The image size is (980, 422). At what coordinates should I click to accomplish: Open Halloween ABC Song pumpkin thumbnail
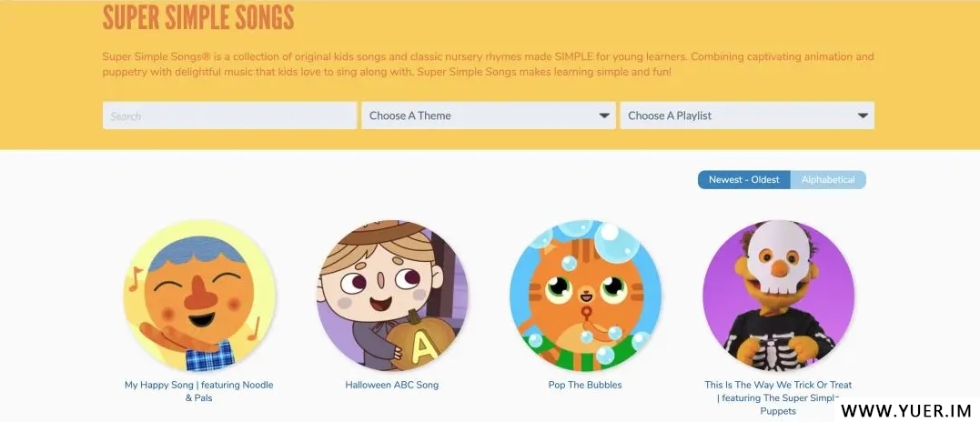point(392,296)
